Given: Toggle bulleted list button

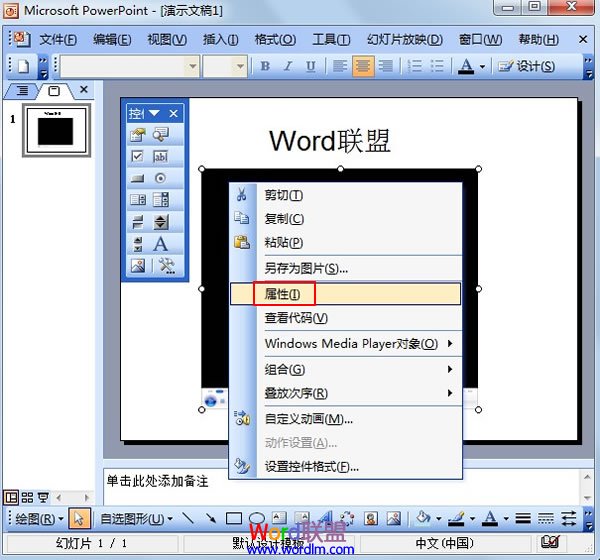Looking at the screenshot, I should point(437,66).
